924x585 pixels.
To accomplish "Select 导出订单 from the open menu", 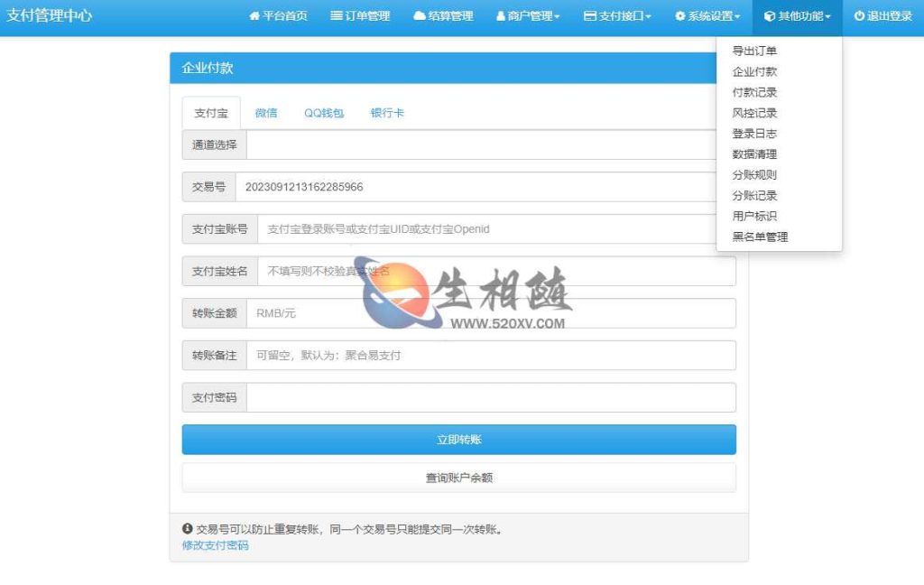I will [x=754, y=51].
